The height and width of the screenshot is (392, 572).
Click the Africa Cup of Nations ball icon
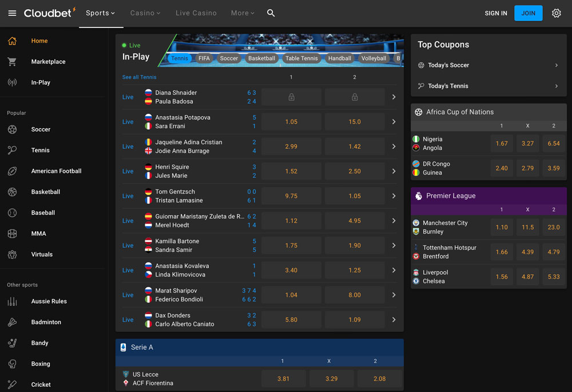coord(419,112)
